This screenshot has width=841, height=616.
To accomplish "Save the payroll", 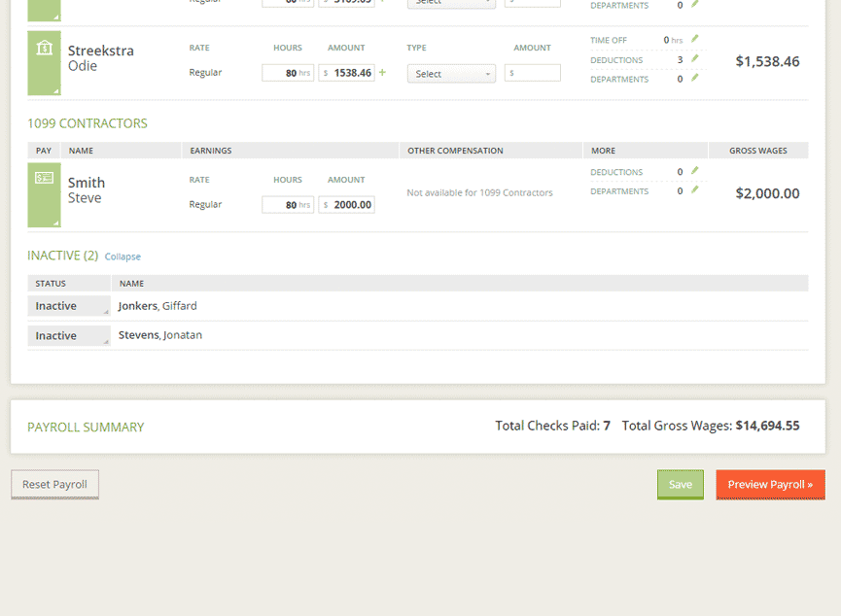I will click(681, 484).
